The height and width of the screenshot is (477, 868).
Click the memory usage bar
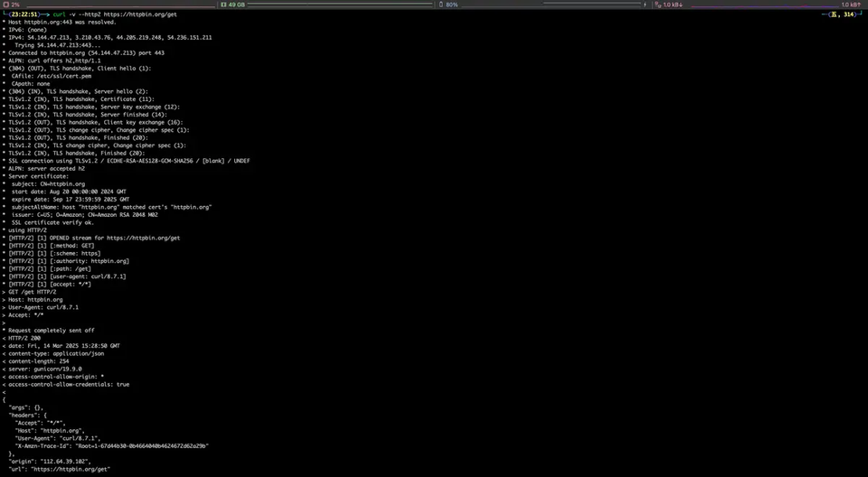(x=341, y=5)
